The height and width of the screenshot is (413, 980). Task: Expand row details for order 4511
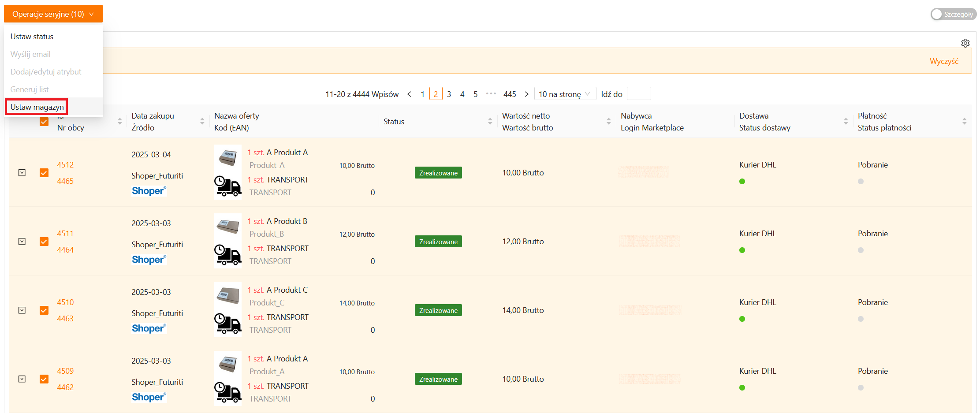[x=22, y=242]
